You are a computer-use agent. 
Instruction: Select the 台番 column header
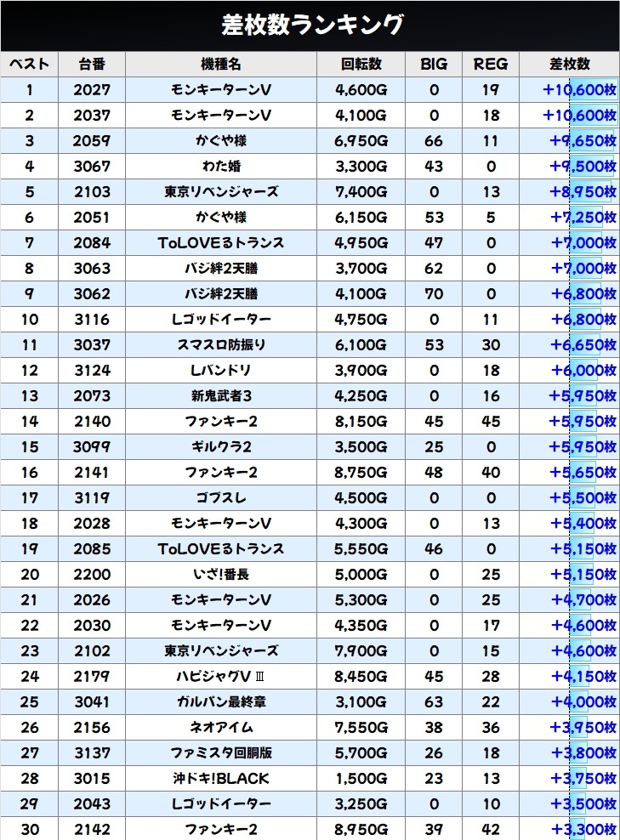pyautogui.click(x=92, y=65)
